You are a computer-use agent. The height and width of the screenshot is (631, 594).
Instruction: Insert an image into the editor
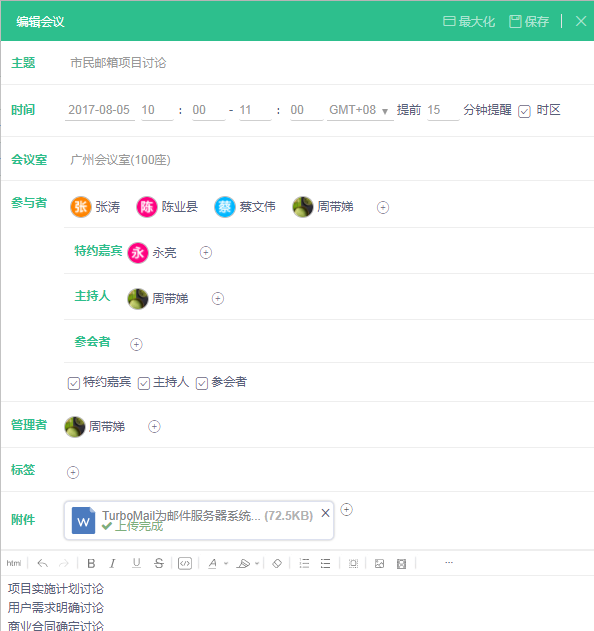379,564
